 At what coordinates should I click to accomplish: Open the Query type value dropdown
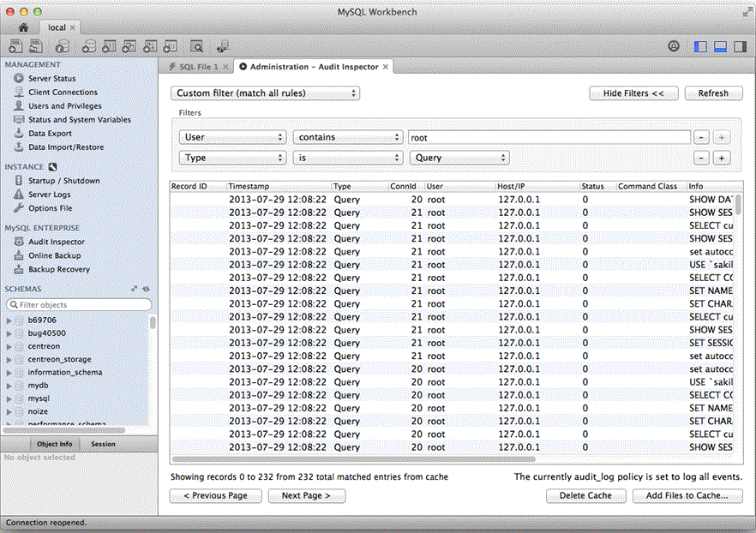point(459,158)
